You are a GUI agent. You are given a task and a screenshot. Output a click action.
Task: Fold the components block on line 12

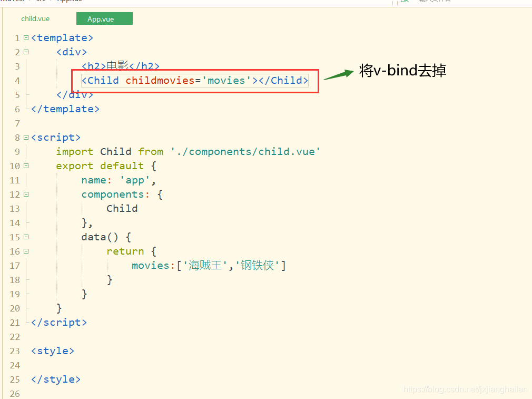pyautogui.click(x=26, y=194)
